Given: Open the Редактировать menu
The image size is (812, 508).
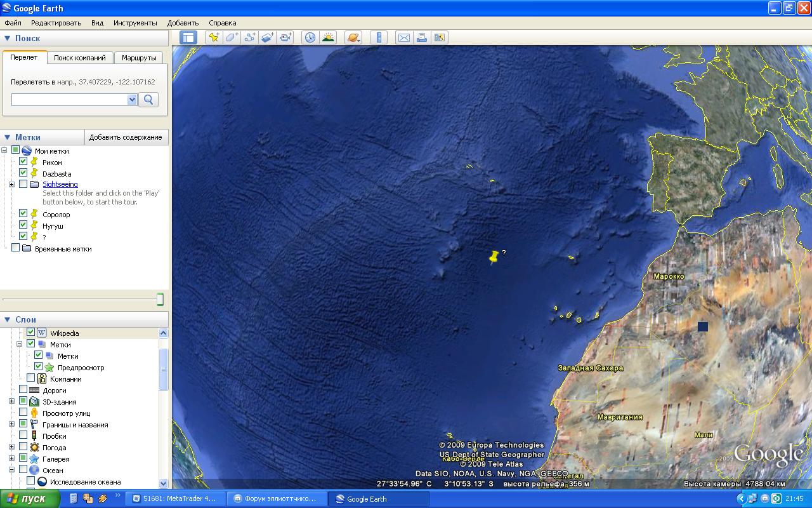Looking at the screenshot, I should [x=56, y=23].
